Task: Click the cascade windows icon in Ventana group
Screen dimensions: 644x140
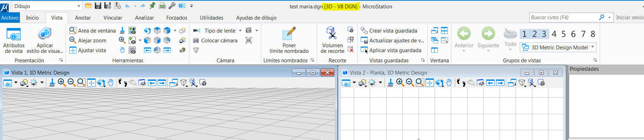Action: tap(435, 40)
